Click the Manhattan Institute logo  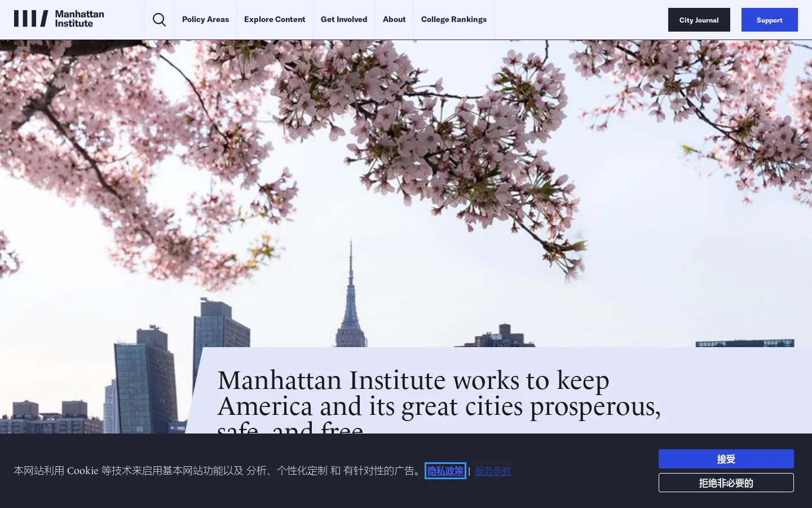(59, 19)
